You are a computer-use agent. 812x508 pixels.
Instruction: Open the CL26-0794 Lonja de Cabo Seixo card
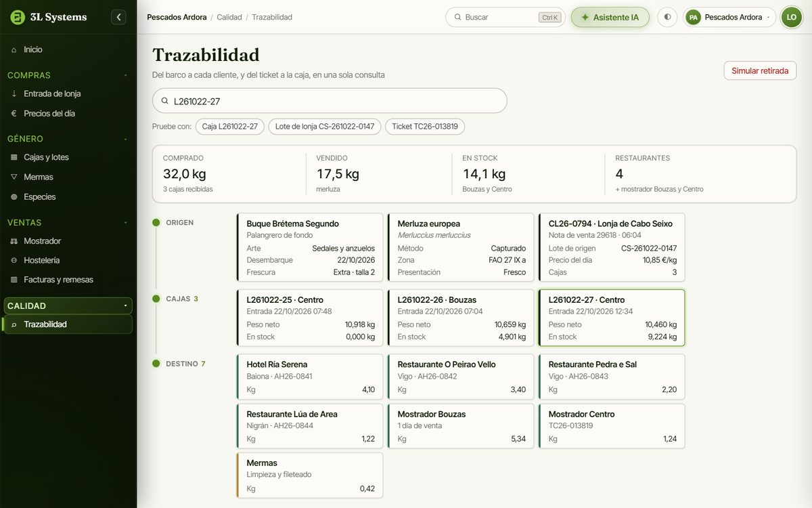pos(612,247)
